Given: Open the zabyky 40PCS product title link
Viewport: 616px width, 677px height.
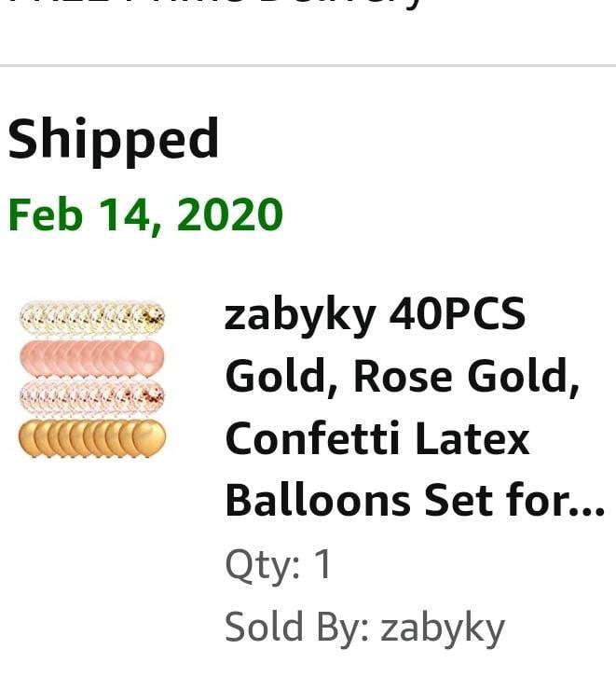Looking at the screenshot, I should coord(415,408).
